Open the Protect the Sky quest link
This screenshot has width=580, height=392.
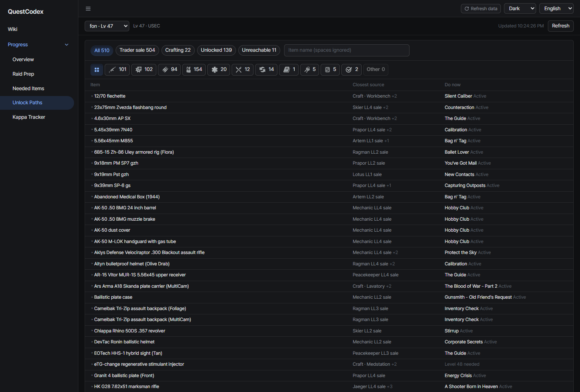(x=460, y=252)
